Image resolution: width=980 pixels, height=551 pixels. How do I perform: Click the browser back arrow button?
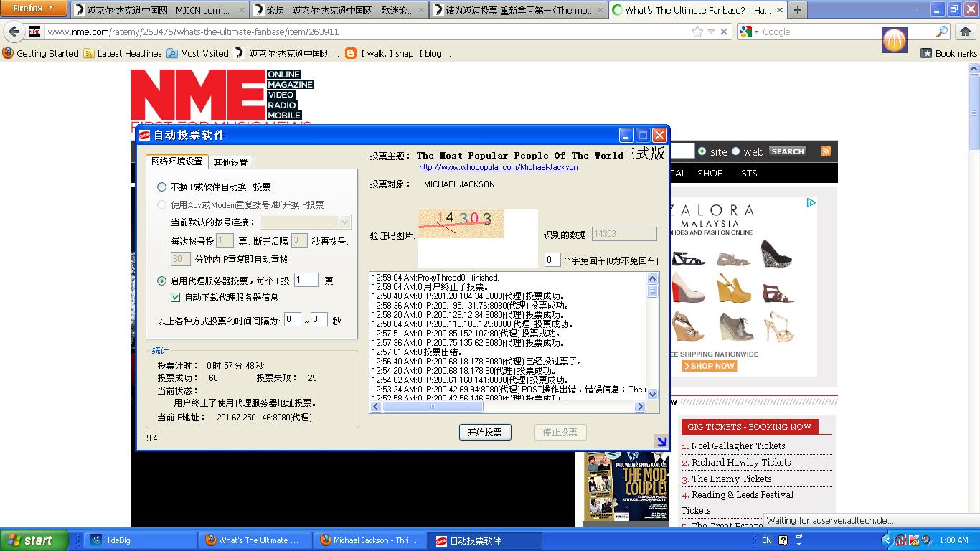14,32
